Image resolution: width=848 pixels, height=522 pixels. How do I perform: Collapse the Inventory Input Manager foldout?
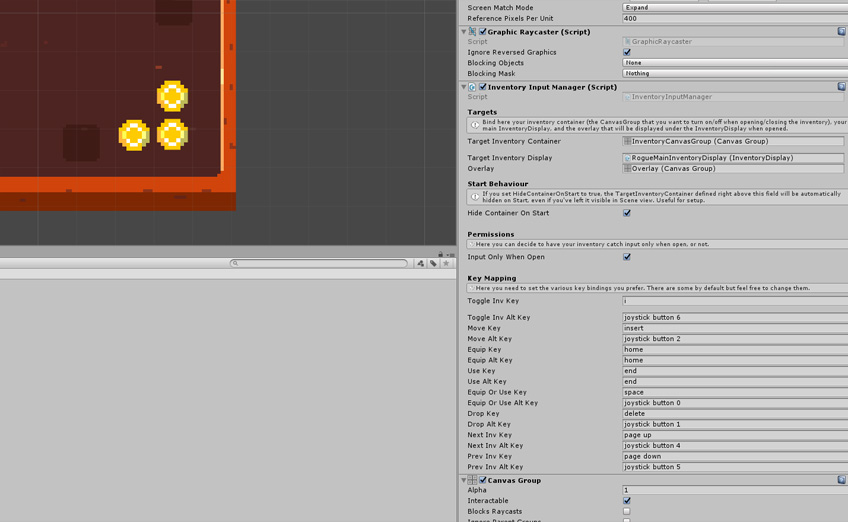(x=463, y=87)
